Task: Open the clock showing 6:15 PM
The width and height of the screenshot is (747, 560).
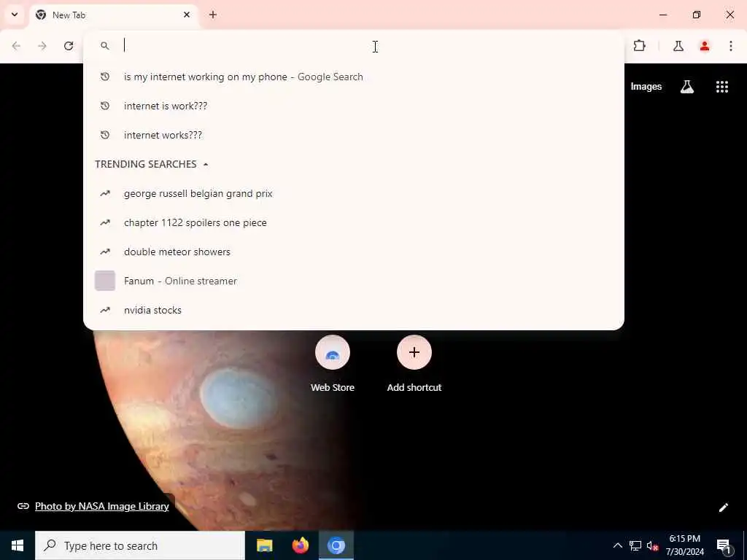Action: point(684,545)
